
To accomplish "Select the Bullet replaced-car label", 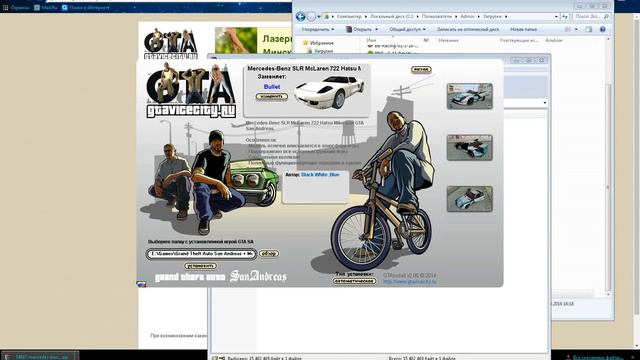I will pyautogui.click(x=272, y=87).
